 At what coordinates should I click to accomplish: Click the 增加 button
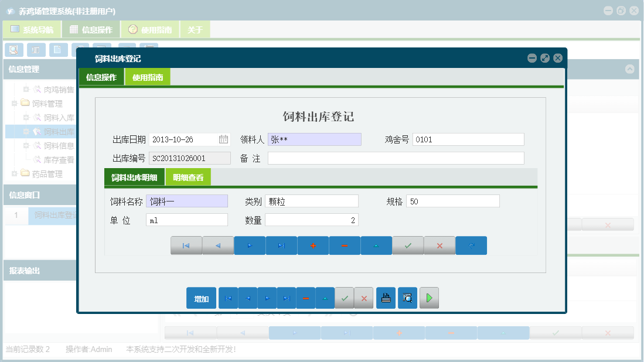(x=201, y=298)
